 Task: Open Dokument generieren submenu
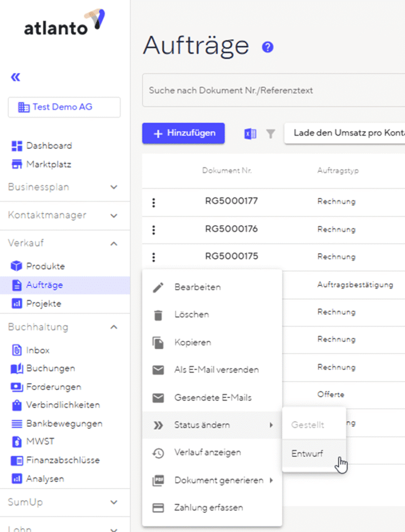[x=218, y=481]
